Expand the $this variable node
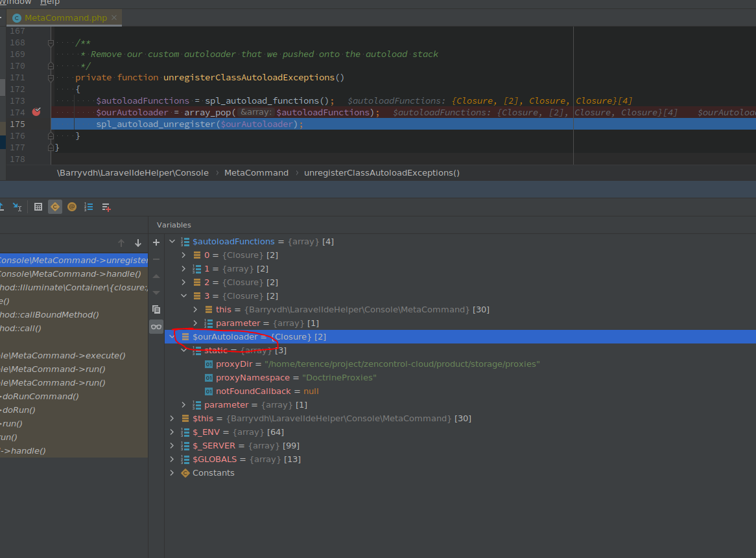Viewport: 756px width, 558px height. click(x=172, y=418)
